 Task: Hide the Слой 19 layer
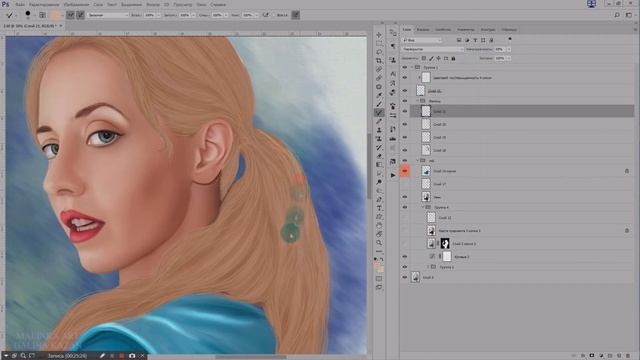405,137
